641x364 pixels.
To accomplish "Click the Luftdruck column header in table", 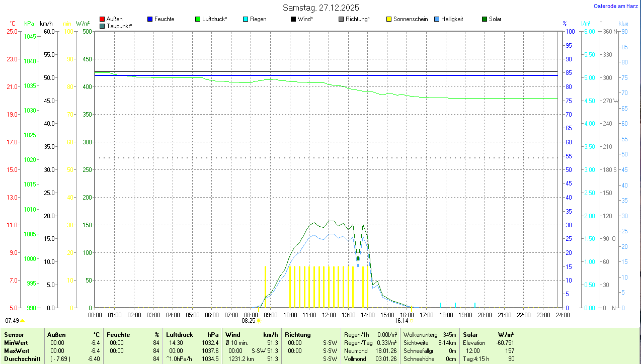I will [x=179, y=335].
